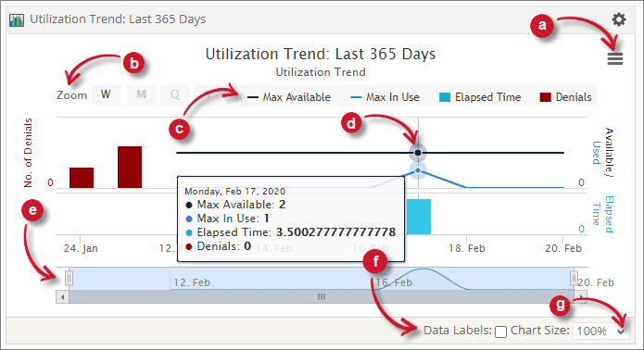This screenshot has width=644, height=350.
Task: Click the shorter dark red Denials bar
Action: (82, 178)
